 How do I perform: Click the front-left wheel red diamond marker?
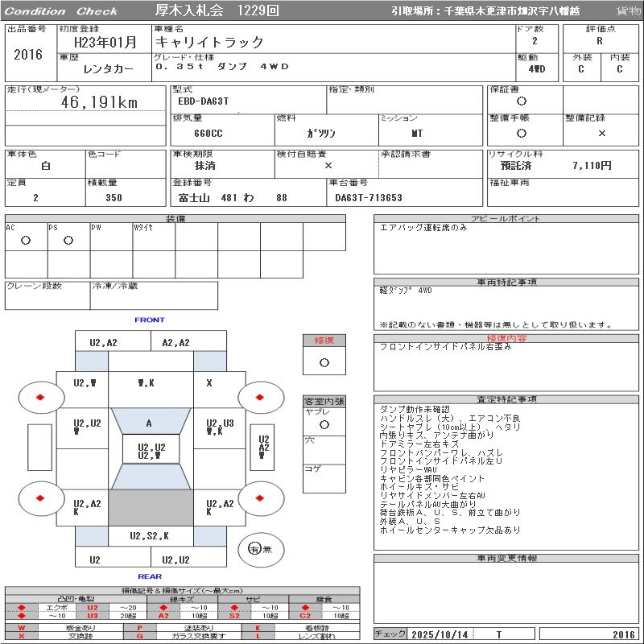click(x=39, y=397)
